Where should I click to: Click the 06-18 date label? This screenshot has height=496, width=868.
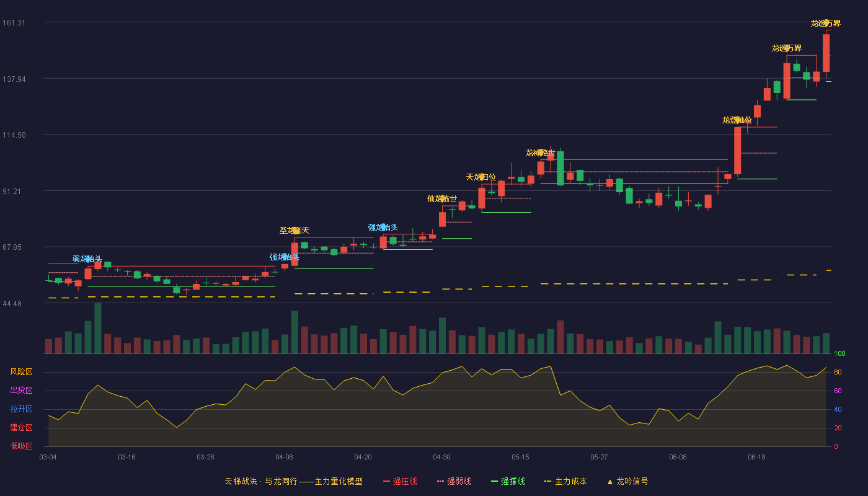click(x=756, y=457)
